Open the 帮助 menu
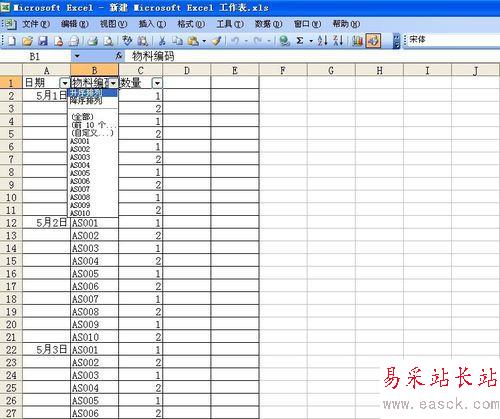Viewport: 500px width, 419px height. coord(346,24)
